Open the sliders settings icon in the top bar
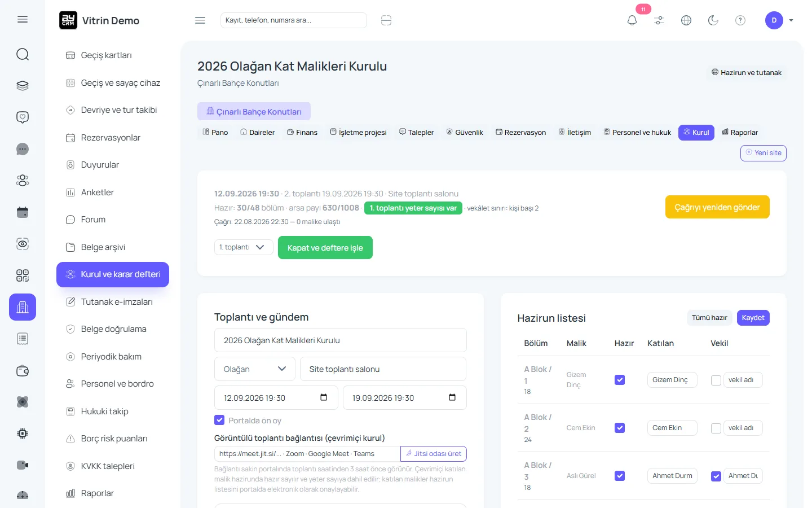Screen dimensions: 812x508 pos(659,20)
